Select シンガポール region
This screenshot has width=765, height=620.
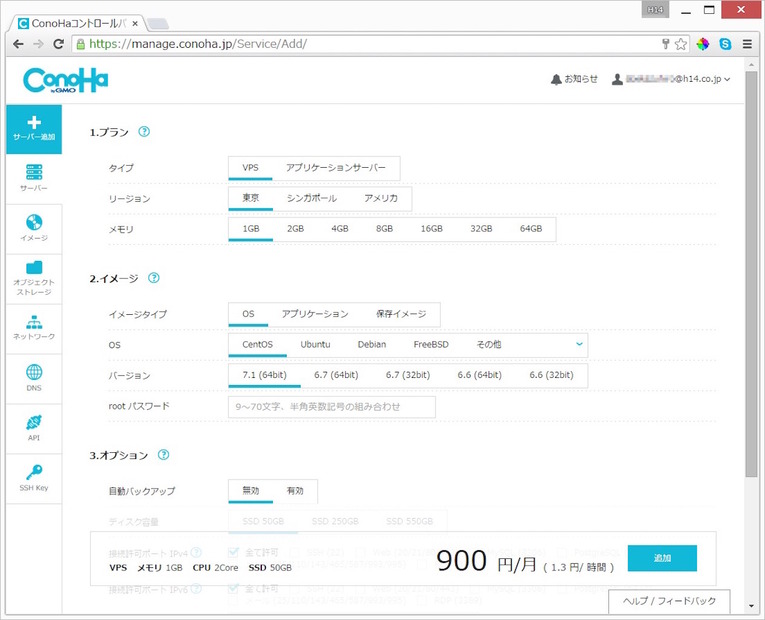312,198
